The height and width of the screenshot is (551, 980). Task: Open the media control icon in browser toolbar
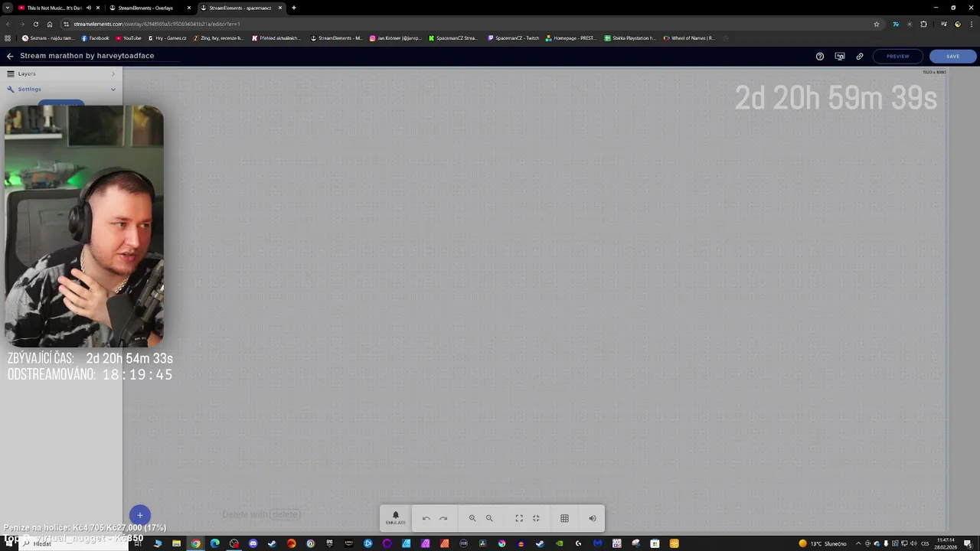(x=943, y=24)
